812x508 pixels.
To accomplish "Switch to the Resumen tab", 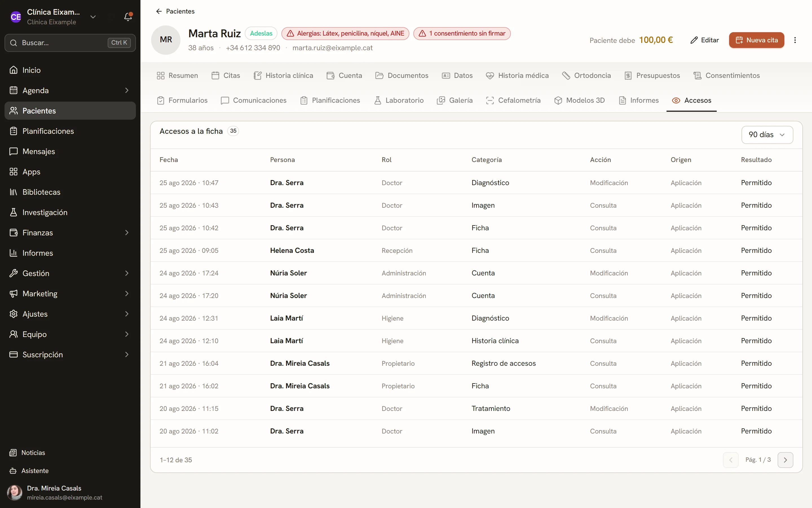I will (x=177, y=76).
